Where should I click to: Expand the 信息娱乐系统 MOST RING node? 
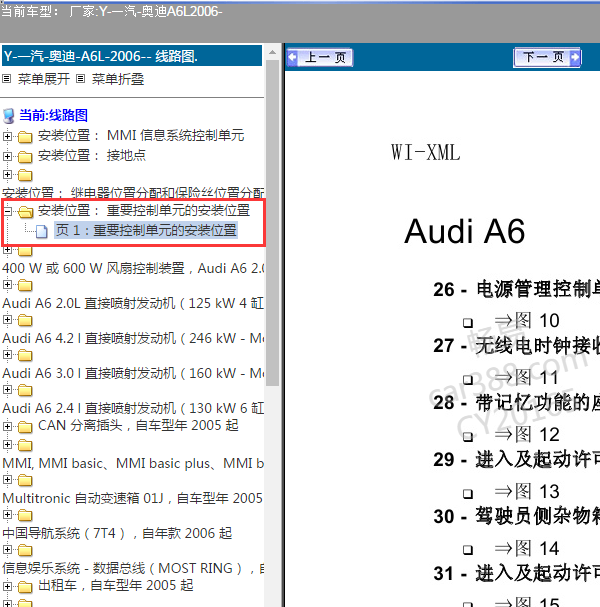click(7, 549)
